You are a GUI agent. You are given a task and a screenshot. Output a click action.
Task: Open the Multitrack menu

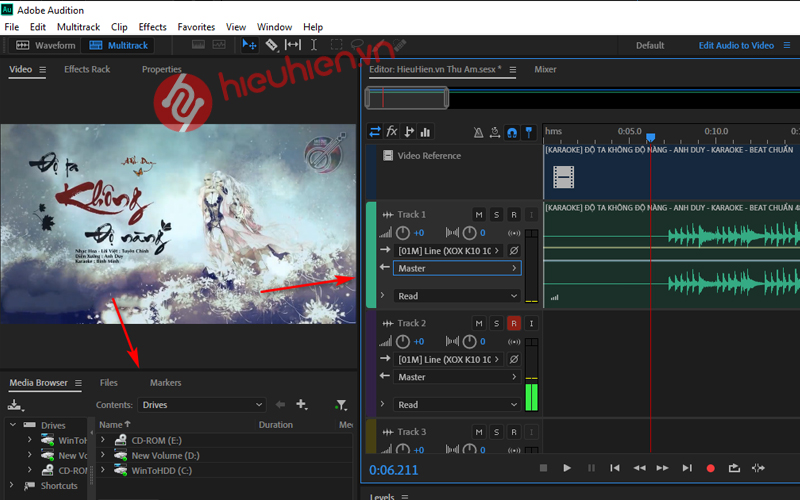tap(79, 27)
